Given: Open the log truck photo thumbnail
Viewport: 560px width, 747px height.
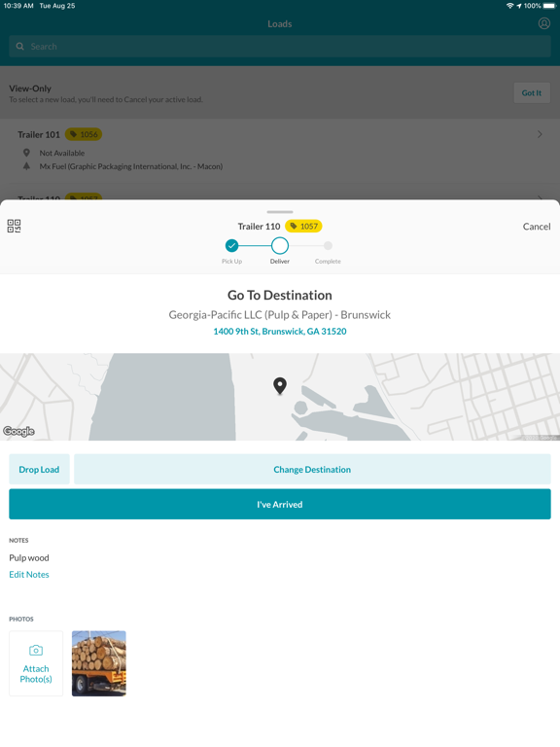Looking at the screenshot, I should (99, 663).
